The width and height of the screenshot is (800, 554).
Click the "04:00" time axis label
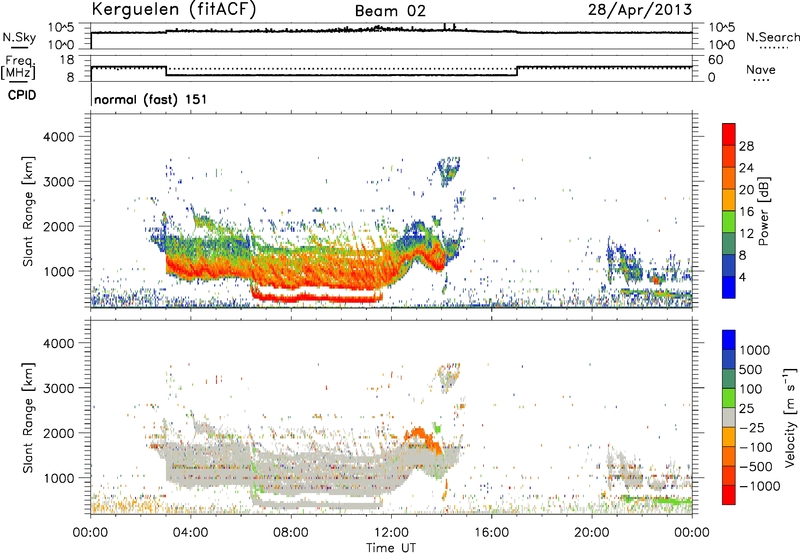click(x=191, y=532)
